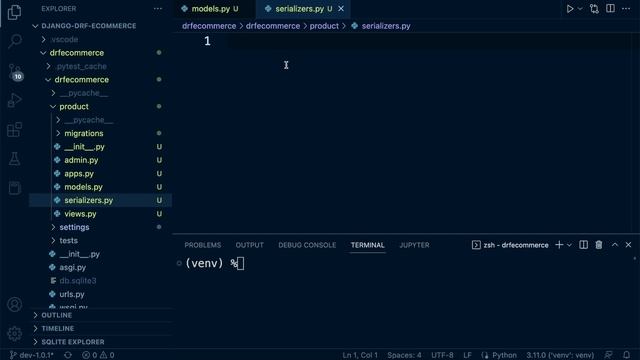Open asgi.py in the explorer
The width and height of the screenshot is (640, 360).
(x=72, y=267)
